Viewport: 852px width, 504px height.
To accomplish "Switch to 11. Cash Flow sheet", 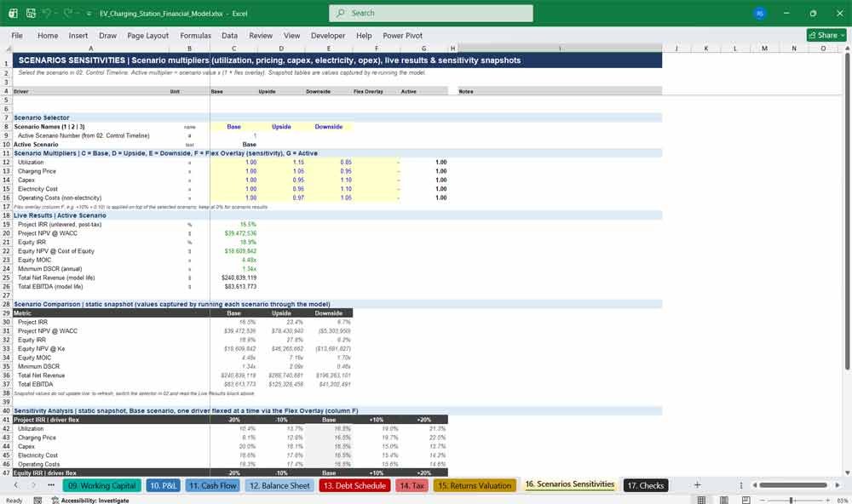I will 213,485.
